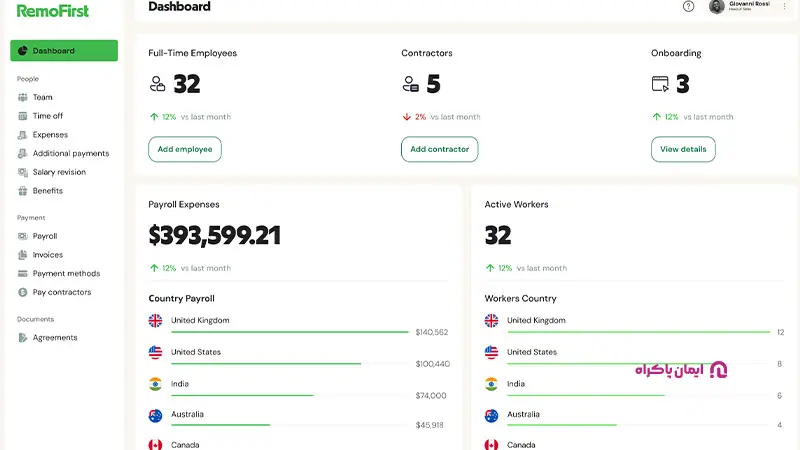
Task: Click the Payment methods sidebar icon
Action: click(x=23, y=274)
